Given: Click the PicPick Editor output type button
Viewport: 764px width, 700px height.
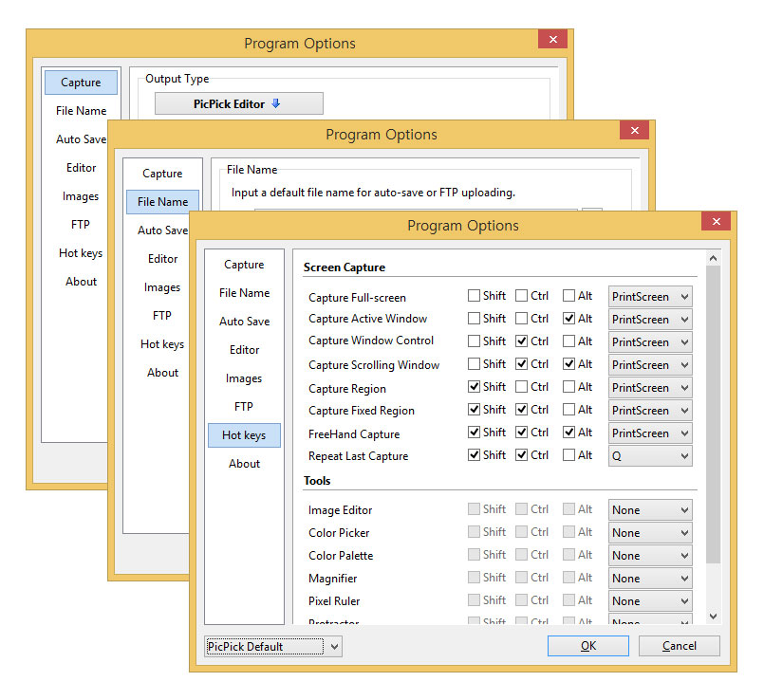Looking at the screenshot, I should [x=238, y=104].
